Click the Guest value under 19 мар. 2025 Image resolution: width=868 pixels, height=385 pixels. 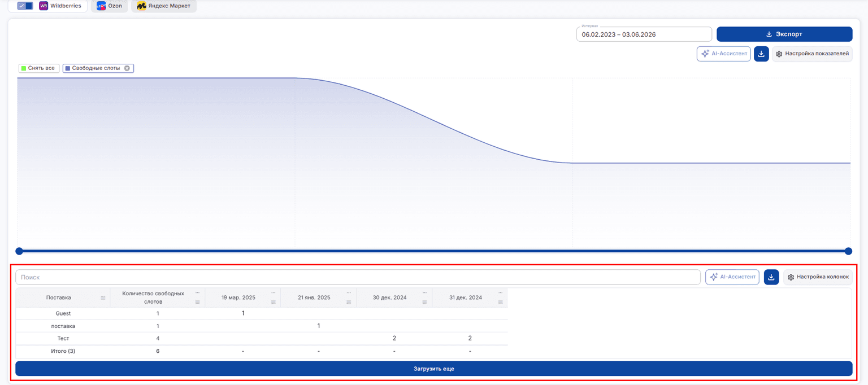pos(243,313)
